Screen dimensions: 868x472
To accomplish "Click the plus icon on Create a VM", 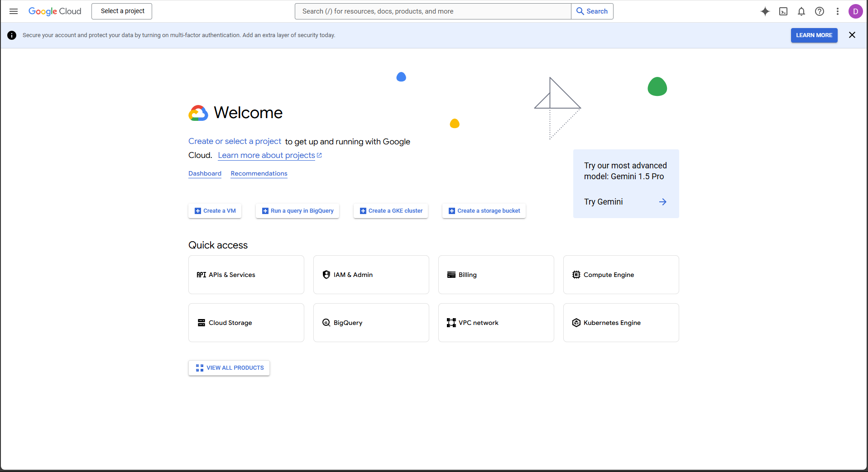I will [198, 211].
